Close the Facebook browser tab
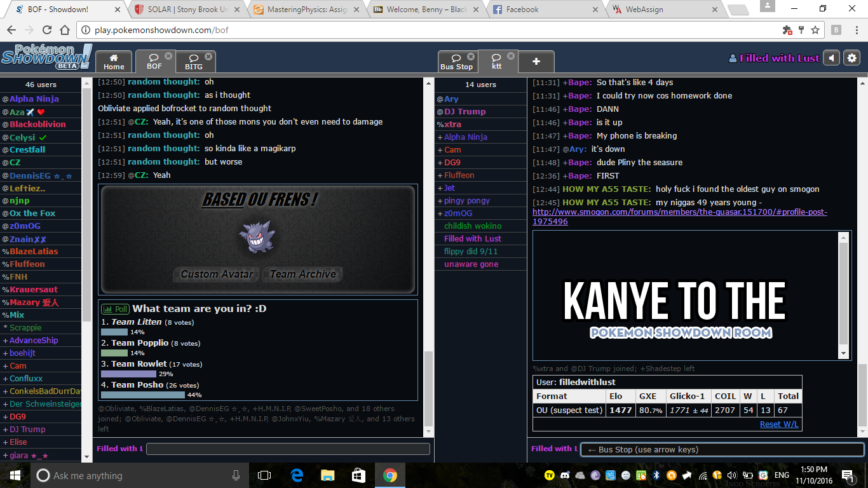Screen dimensions: 868x488 (x=595, y=10)
